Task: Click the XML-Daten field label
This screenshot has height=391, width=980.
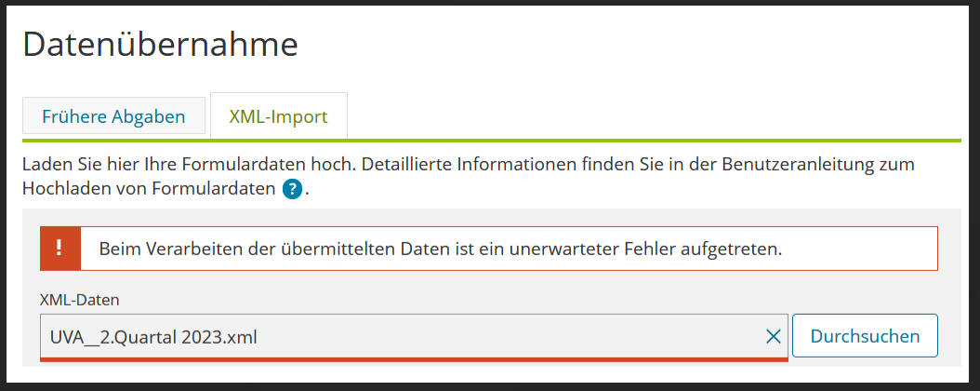Action: [79, 300]
